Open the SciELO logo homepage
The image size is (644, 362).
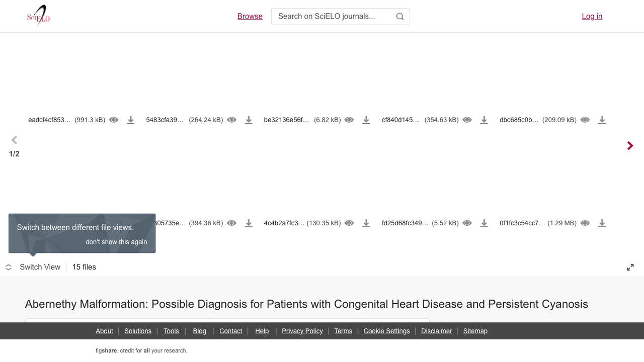tap(38, 16)
